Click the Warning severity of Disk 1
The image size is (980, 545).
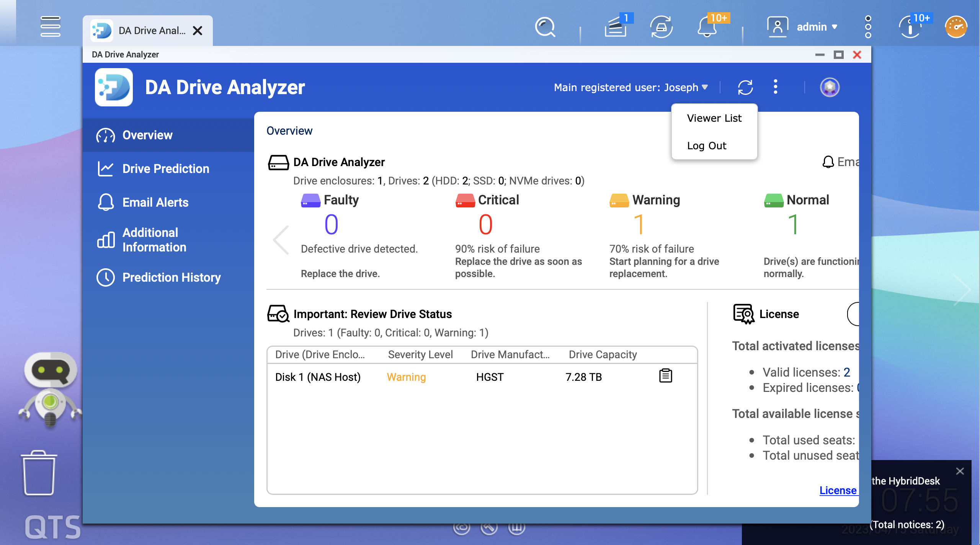406,377
